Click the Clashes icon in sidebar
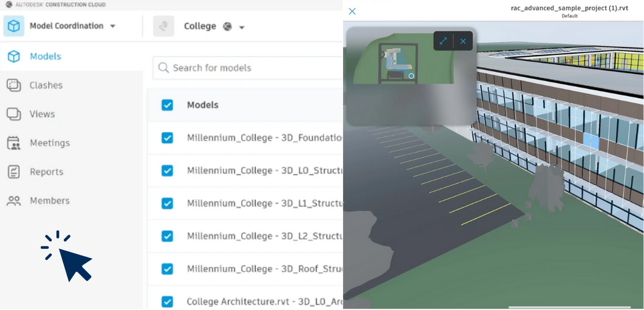Image resolution: width=644 pixels, height=310 pixels. coord(14,85)
